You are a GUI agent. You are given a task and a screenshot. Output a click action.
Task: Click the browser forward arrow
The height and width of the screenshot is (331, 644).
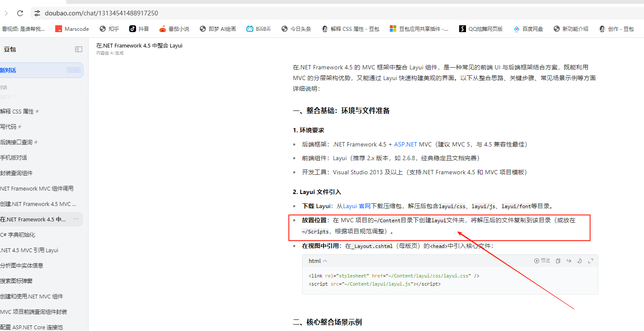(x=6, y=13)
